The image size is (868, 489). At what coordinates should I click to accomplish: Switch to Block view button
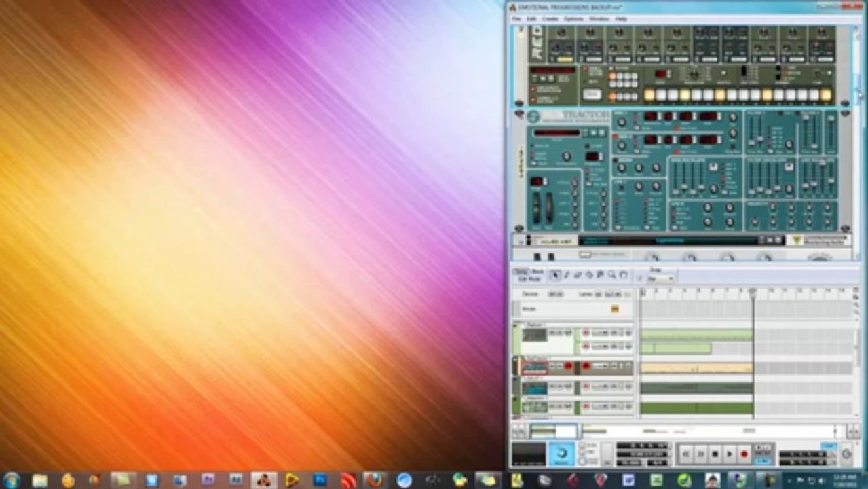coord(538,272)
